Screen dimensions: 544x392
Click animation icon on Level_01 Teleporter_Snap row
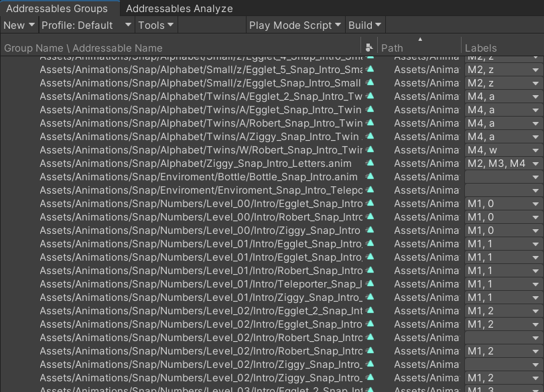pyautogui.click(x=369, y=284)
